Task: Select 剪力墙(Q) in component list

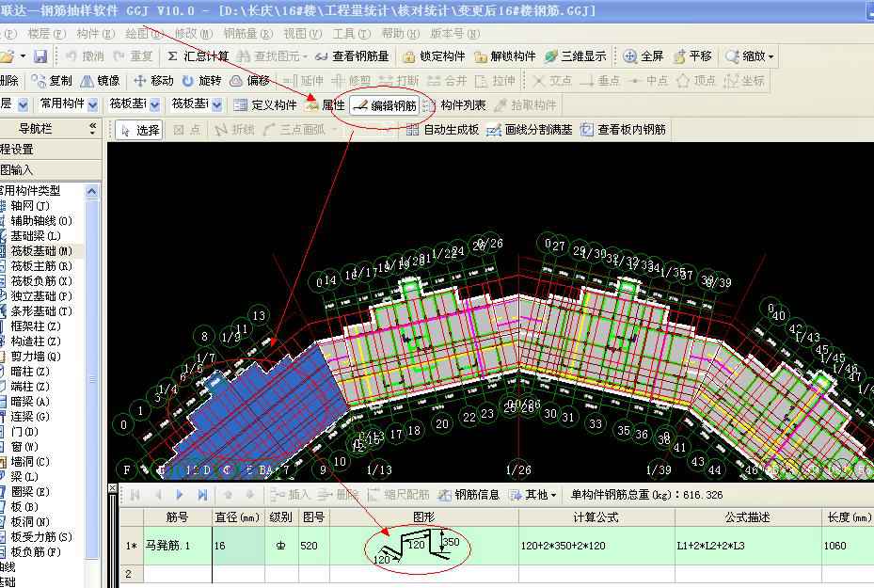Action: pos(36,357)
